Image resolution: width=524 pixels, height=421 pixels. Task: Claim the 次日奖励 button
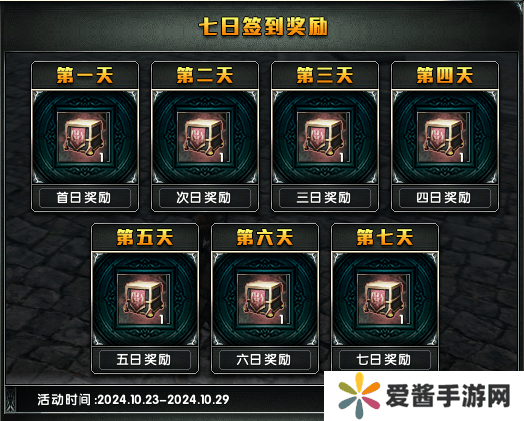tap(205, 198)
